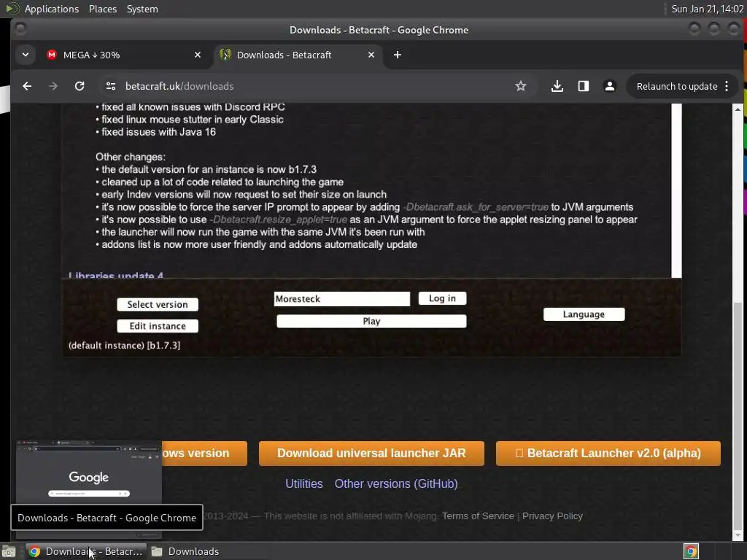Image resolution: width=747 pixels, height=560 pixels.
Task: Open Chrome downloads tray icon
Action: coord(557,86)
